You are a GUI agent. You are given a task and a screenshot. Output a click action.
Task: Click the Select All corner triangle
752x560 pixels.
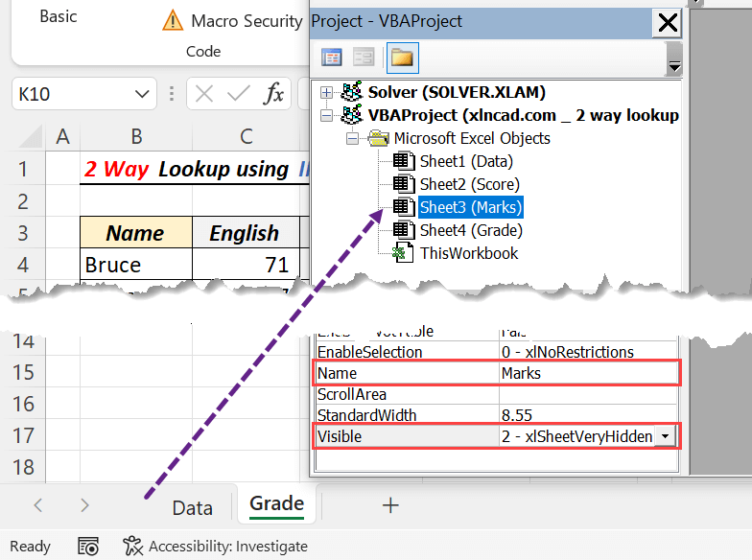coord(31,136)
